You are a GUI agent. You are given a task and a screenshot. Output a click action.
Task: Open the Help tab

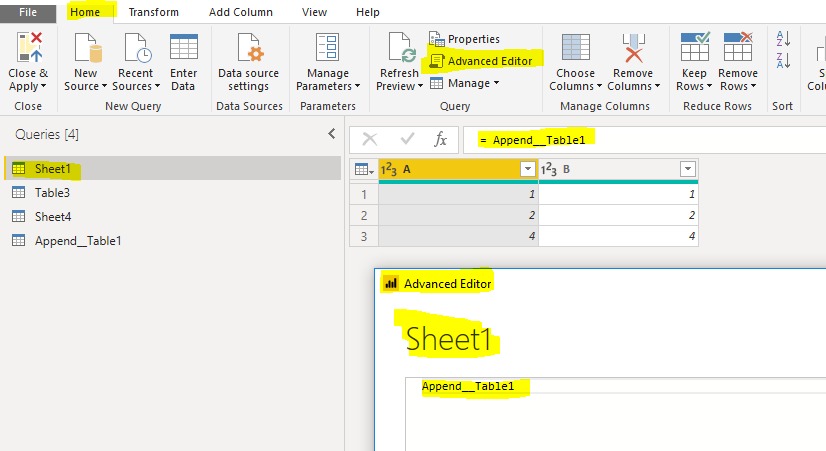coord(368,12)
